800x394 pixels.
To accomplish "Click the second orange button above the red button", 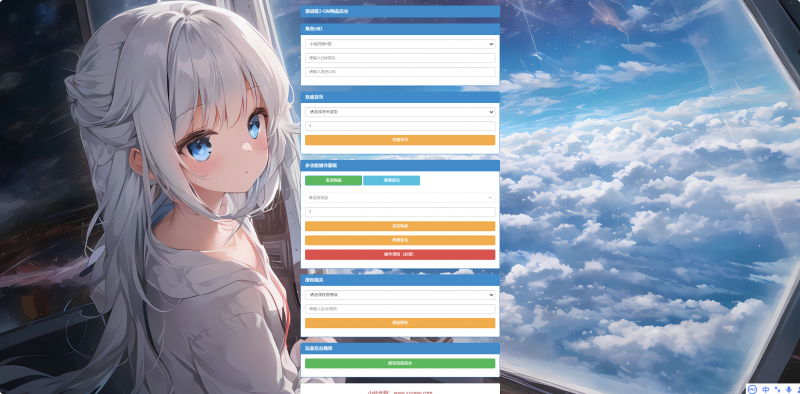I will (x=400, y=240).
